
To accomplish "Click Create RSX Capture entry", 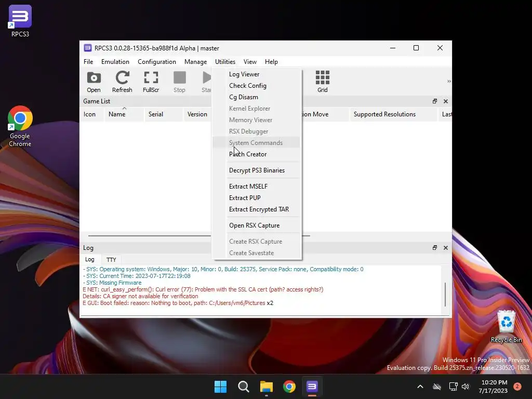I will click(x=256, y=242).
